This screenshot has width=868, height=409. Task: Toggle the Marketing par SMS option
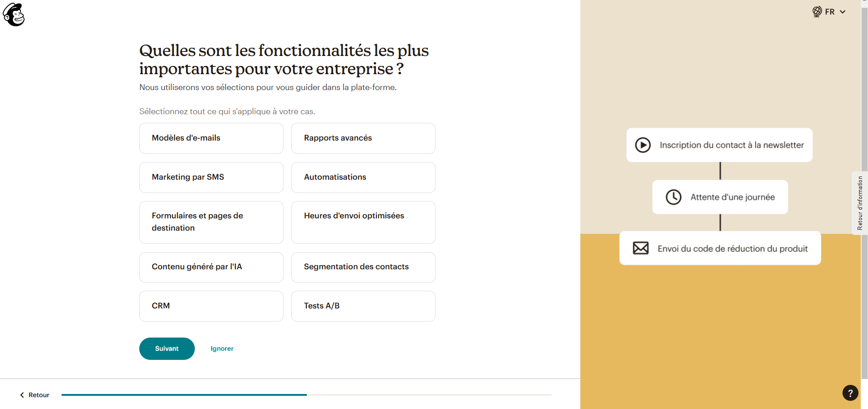point(211,177)
